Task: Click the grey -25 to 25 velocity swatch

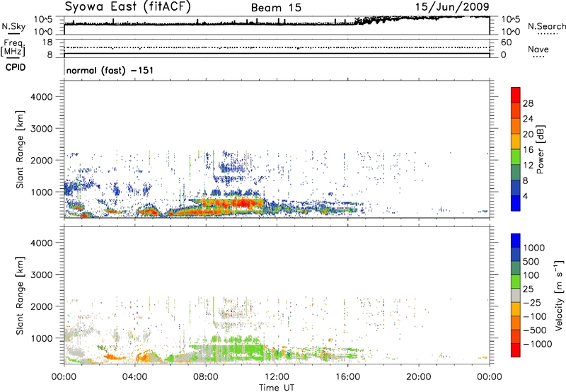Action: coord(516,295)
